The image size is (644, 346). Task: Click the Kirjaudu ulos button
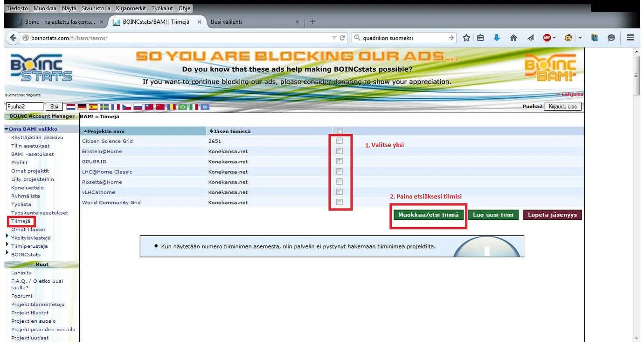tap(563, 107)
